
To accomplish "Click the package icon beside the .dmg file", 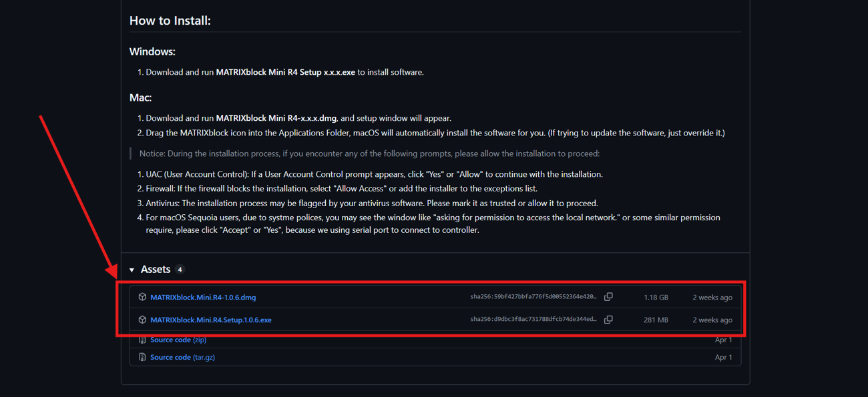I will pyautogui.click(x=142, y=297).
